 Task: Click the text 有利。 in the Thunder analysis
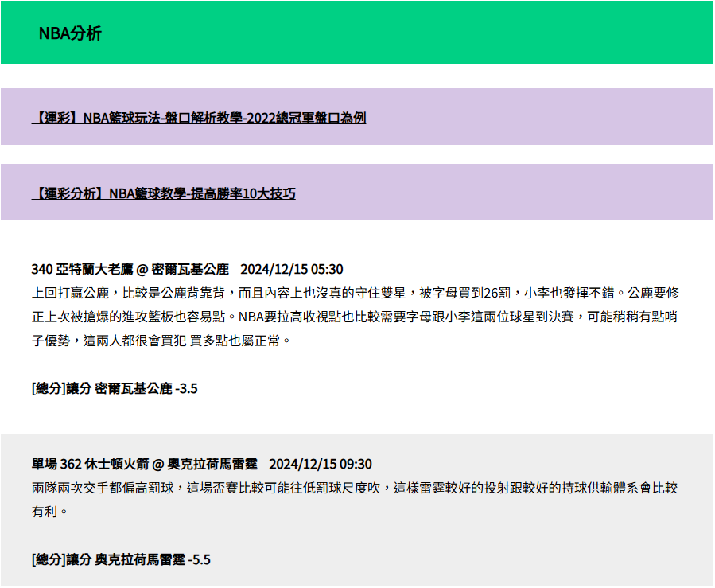coord(49,512)
